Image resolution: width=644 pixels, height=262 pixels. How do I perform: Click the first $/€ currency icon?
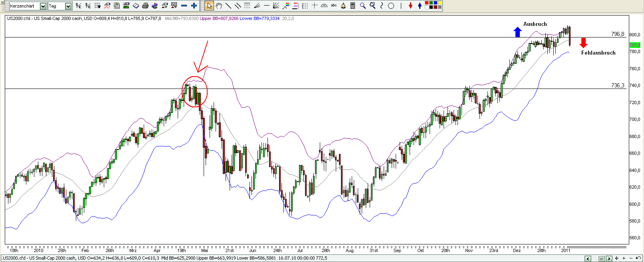(78, 6)
